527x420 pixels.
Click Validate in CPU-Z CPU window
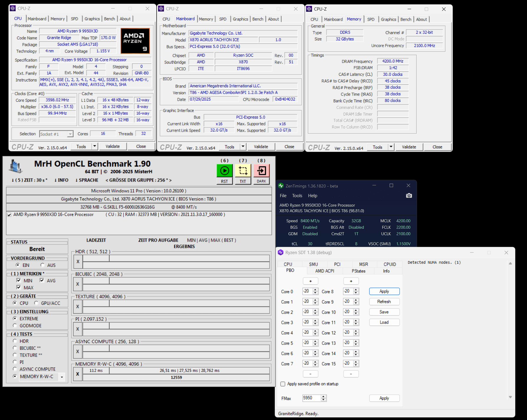pos(113,146)
